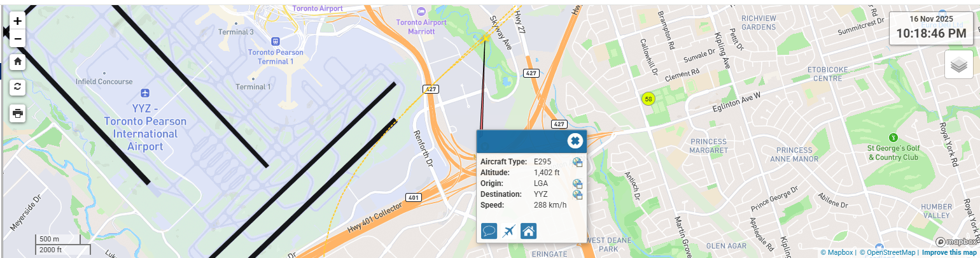
Task: Print the current map
Action: pos(18,113)
